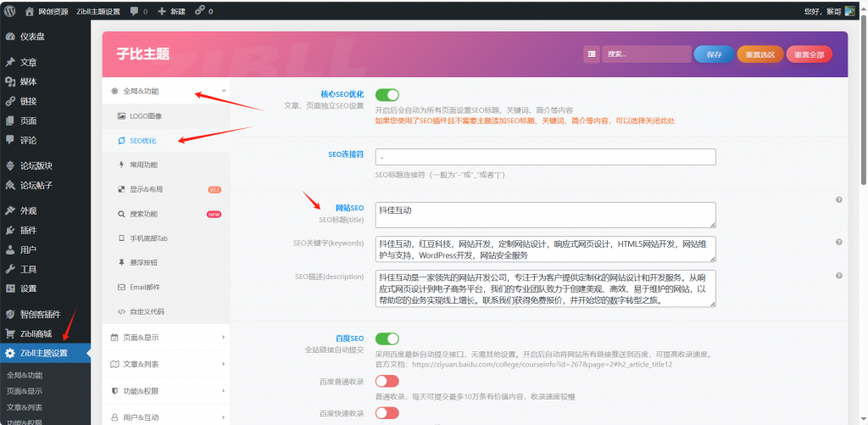The width and height of the screenshot is (868, 425).
Task: Click the SEO描述(description) text area
Action: (545, 288)
